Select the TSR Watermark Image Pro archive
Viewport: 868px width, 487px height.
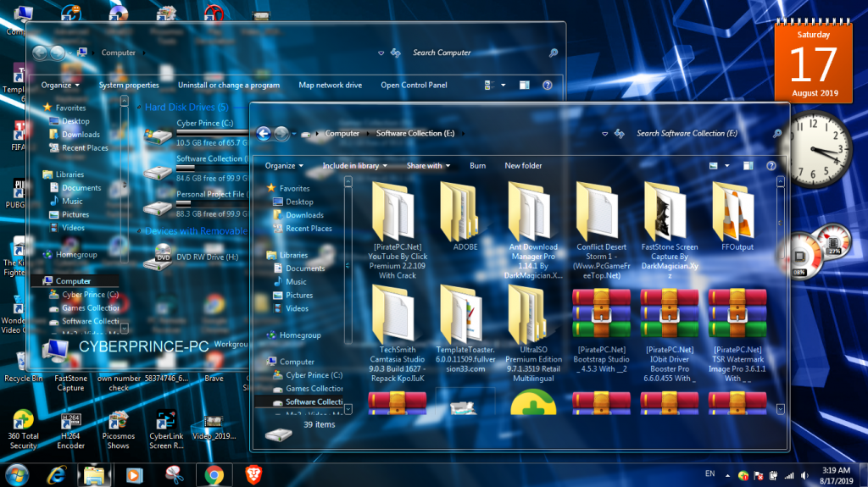(737, 335)
